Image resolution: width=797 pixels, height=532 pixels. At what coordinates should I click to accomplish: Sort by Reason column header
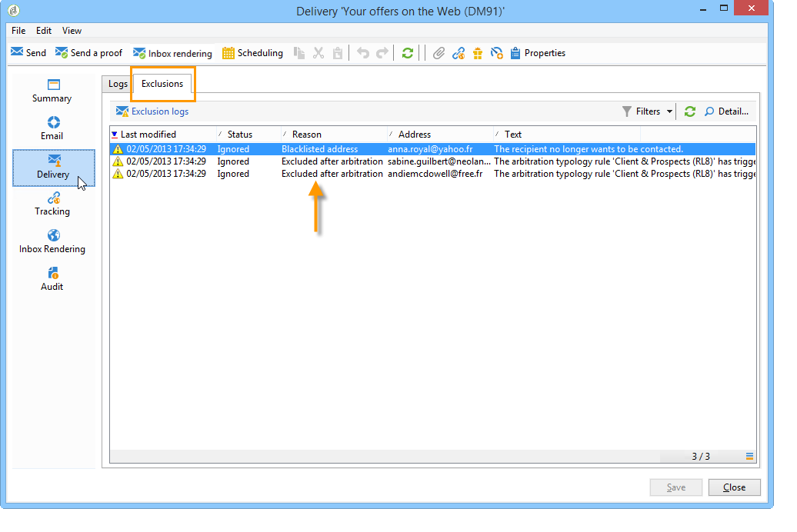coord(334,135)
